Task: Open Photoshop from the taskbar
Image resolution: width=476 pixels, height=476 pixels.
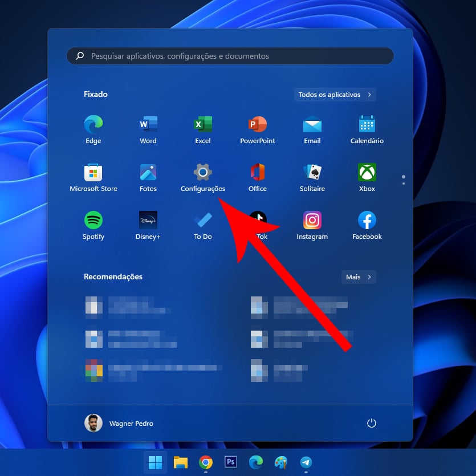Action: [231, 463]
